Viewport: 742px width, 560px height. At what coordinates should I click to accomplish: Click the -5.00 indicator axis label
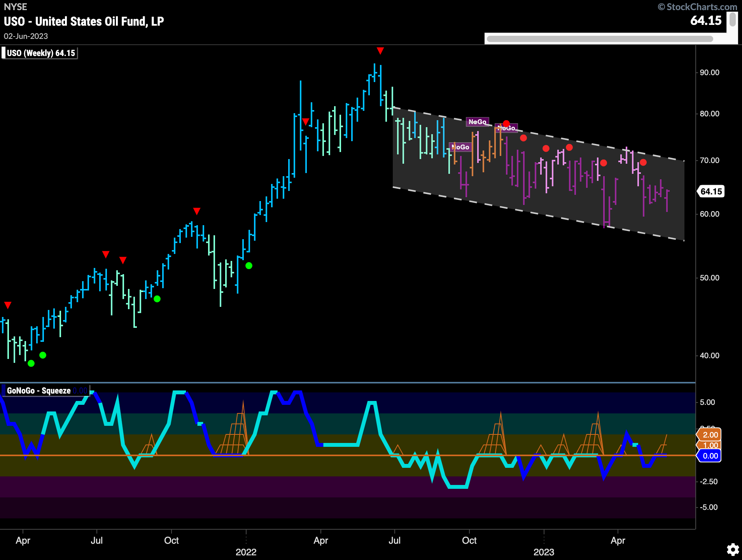[x=709, y=507]
